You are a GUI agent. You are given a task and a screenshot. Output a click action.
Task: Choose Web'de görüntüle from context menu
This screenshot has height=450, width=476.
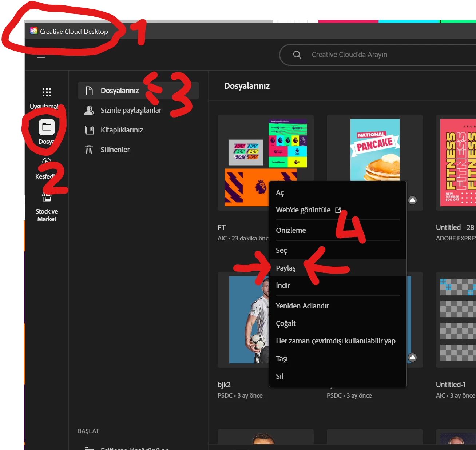(338, 210)
